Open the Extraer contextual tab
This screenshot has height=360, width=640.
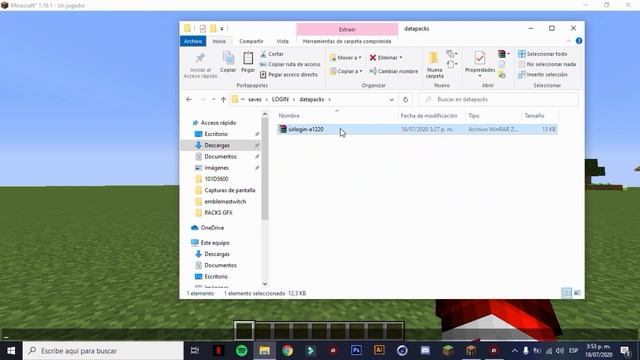tap(347, 29)
